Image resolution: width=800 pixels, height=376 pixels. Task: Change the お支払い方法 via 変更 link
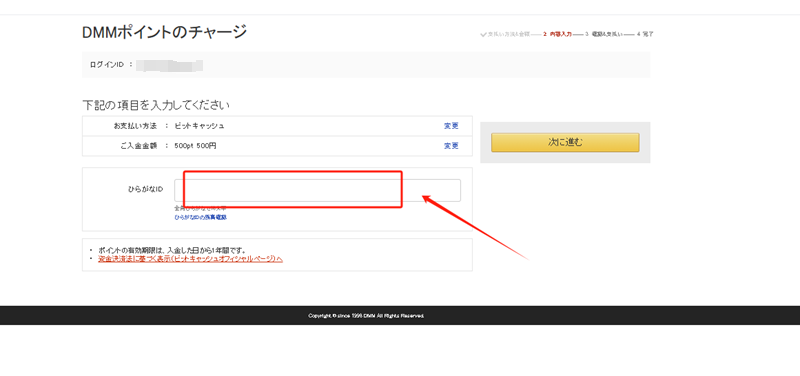tap(451, 126)
